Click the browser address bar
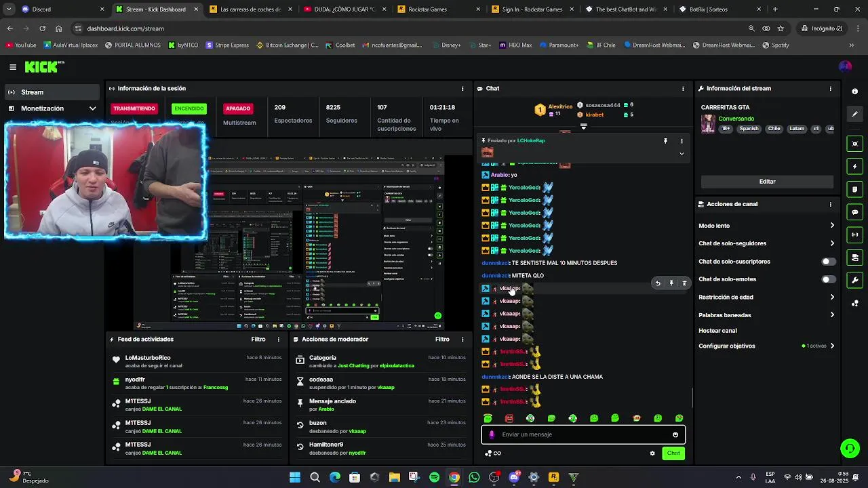The height and width of the screenshot is (488, 868). [407, 28]
